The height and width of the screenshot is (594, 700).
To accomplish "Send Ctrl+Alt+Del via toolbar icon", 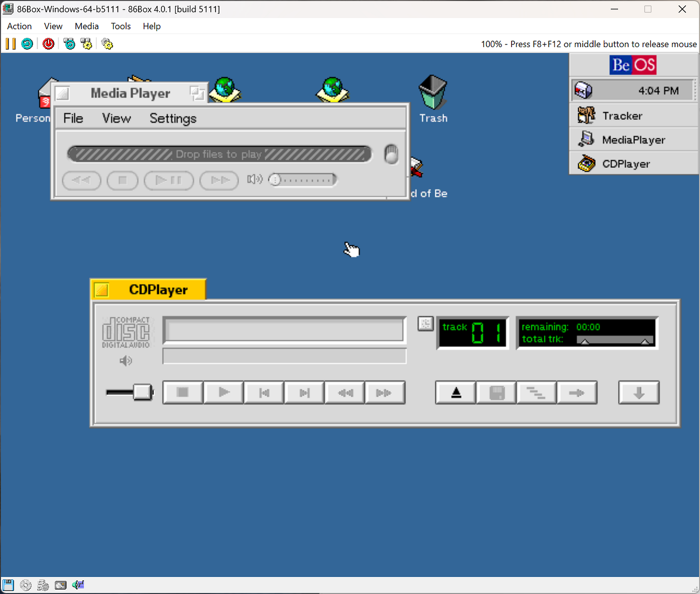I will click(x=69, y=44).
